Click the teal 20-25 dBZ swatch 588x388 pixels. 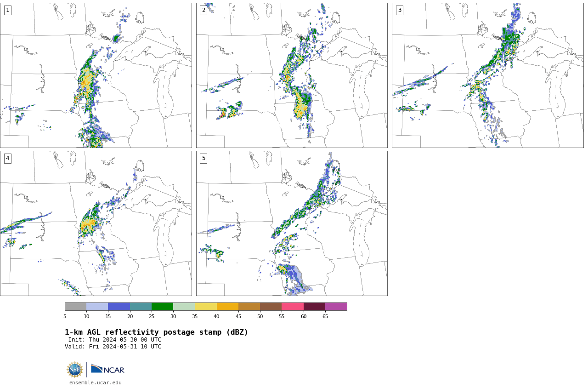[141, 307]
